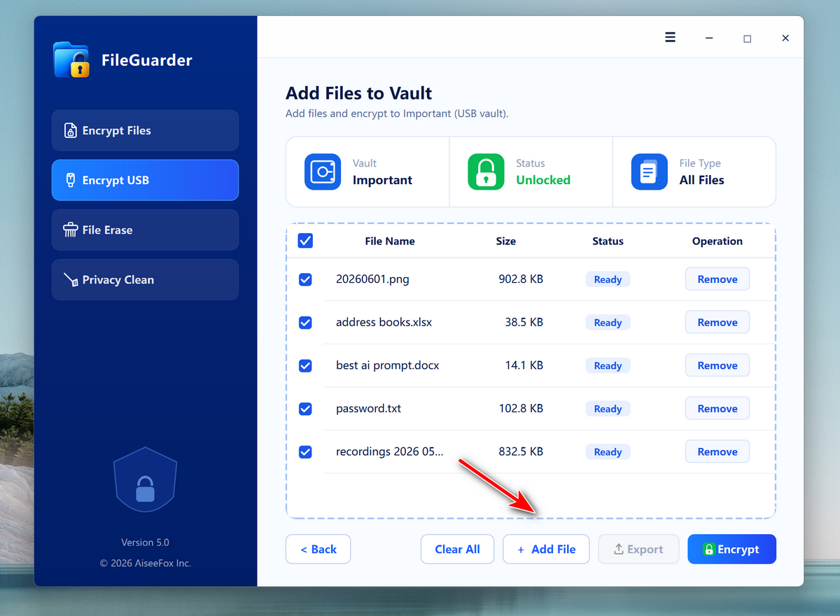This screenshot has width=840, height=616.
Task: Open the Privacy Clean section
Action: 145,279
